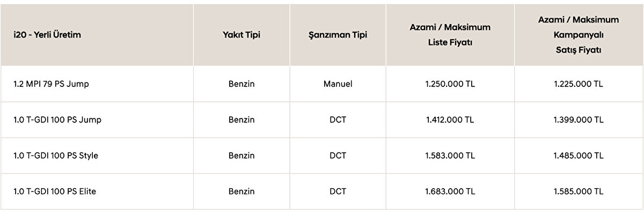Click the "i20 - Yerli Üretim" column header
644x215 pixels.
[x=47, y=35]
